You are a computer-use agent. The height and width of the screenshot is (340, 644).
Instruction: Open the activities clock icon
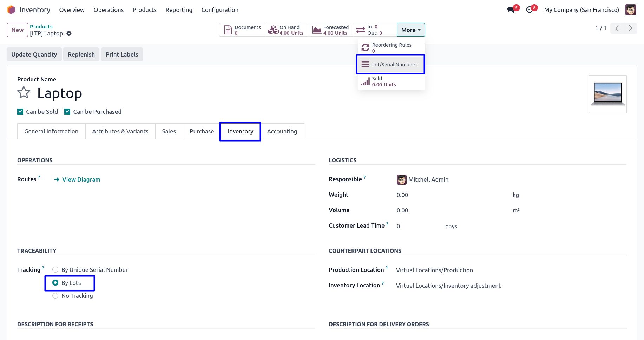coord(530,10)
